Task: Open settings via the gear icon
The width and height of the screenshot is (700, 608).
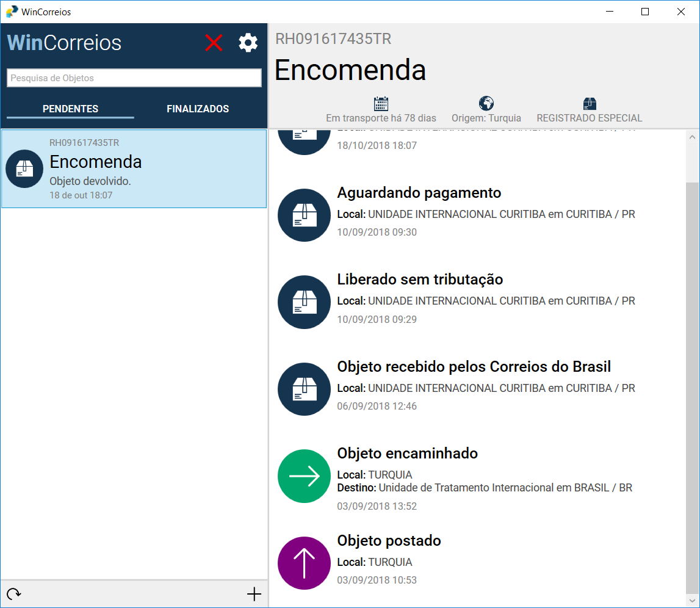Action: 248,43
